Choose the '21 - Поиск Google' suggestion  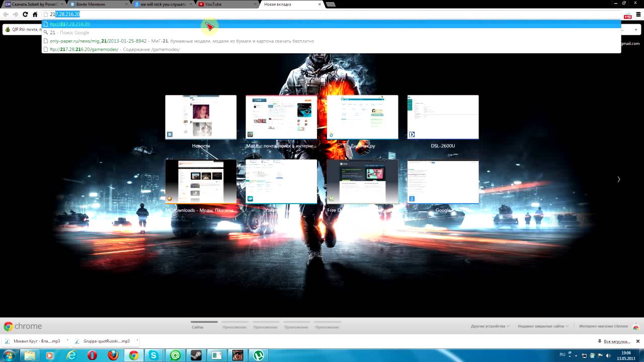coord(332,33)
